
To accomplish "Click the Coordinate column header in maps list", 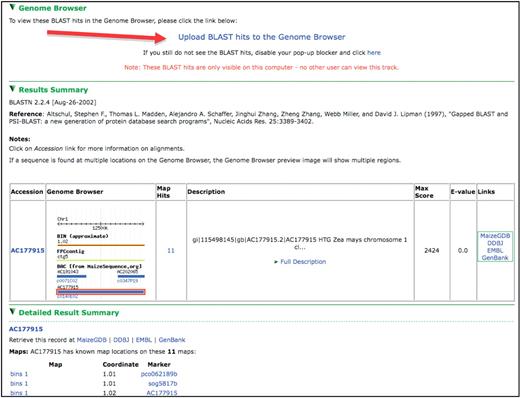I will [121, 364].
